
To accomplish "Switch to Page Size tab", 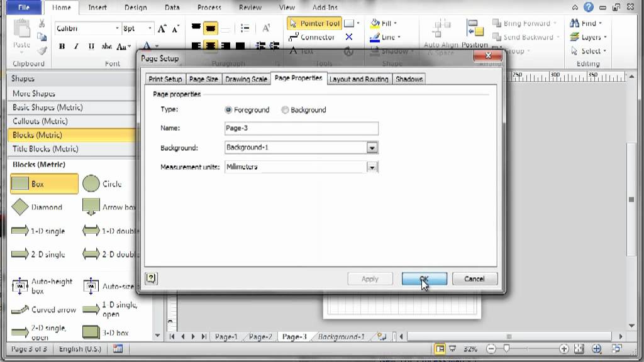I will pos(203,79).
